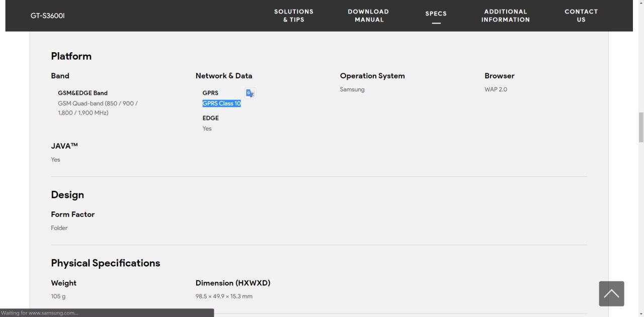Select the Specs navigation tab
This screenshot has height=317, width=644.
pyautogui.click(x=436, y=14)
